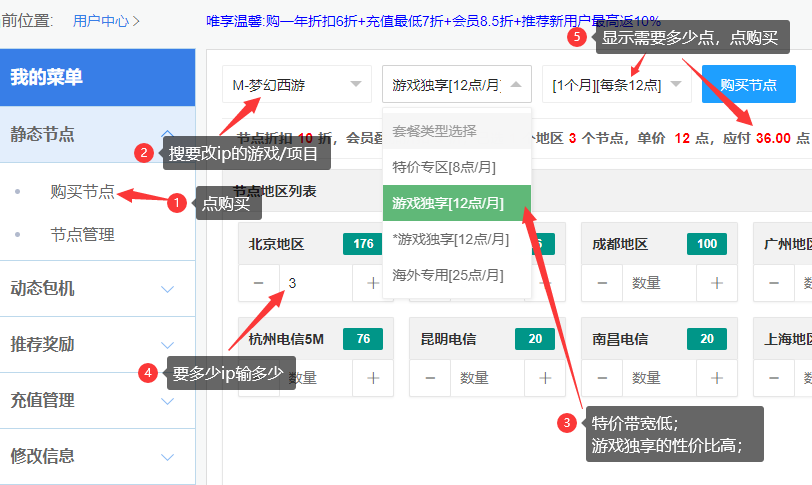
Task: Focus the 昆明电信 数量 input field
Action: [487, 378]
